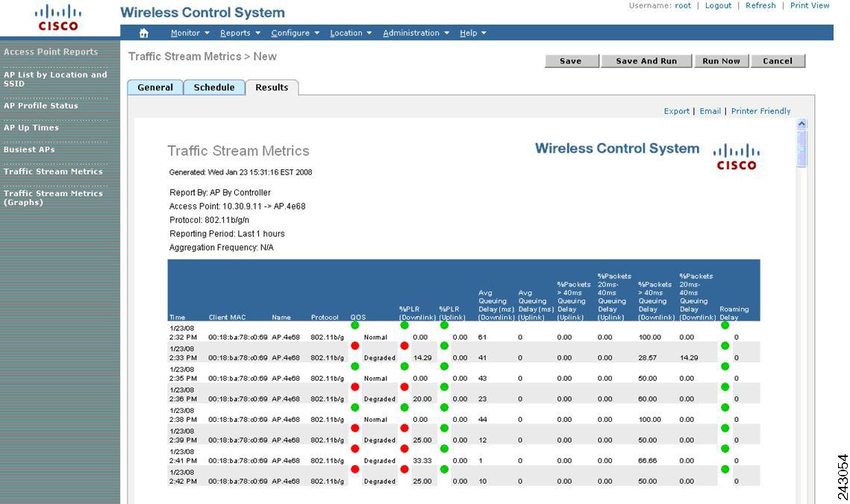
Task: Click green QOS dot in 2:32 PM row
Action: [355, 325]
